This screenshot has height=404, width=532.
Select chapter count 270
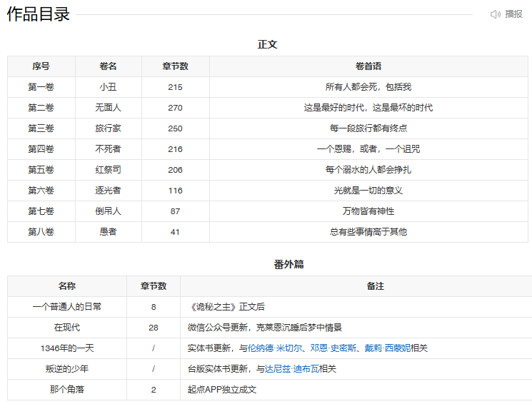tap(176, 108)
